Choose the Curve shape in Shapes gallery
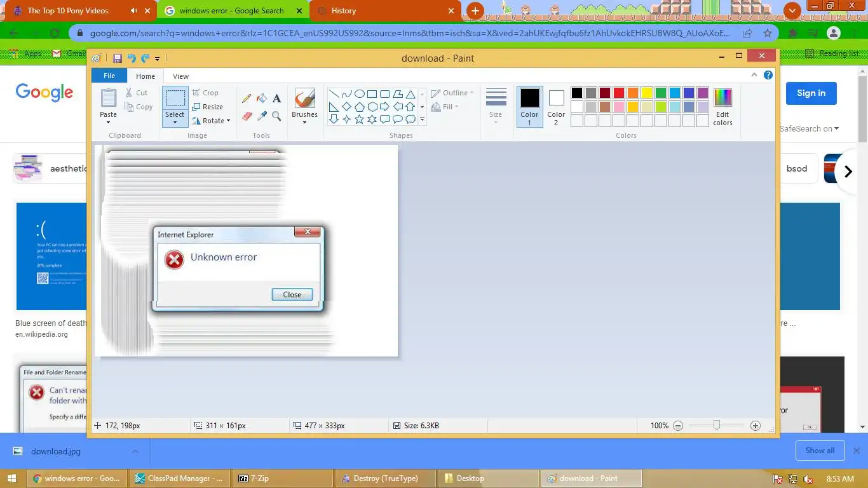868x488 pixels. click(x=346, y=94)
